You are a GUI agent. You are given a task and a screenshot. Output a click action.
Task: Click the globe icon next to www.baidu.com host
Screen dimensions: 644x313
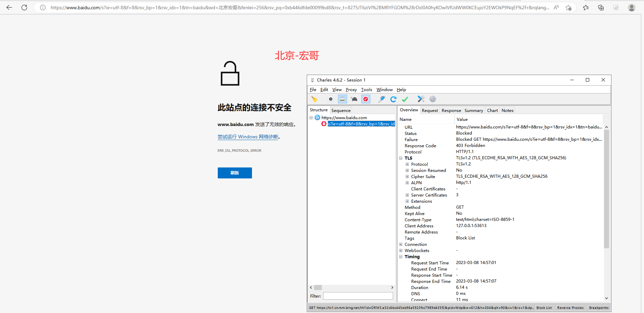pyautogui.click(x=317, y=117)
